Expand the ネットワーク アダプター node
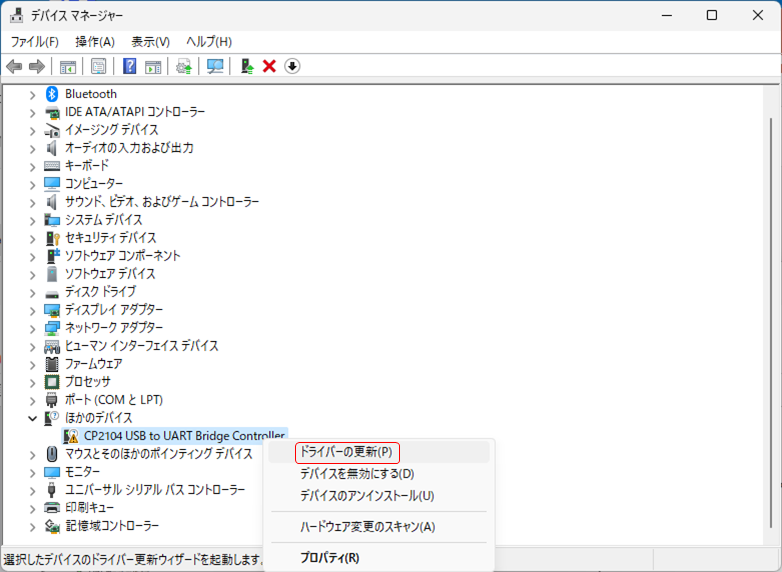782x572 pixels. click(32, 328)
